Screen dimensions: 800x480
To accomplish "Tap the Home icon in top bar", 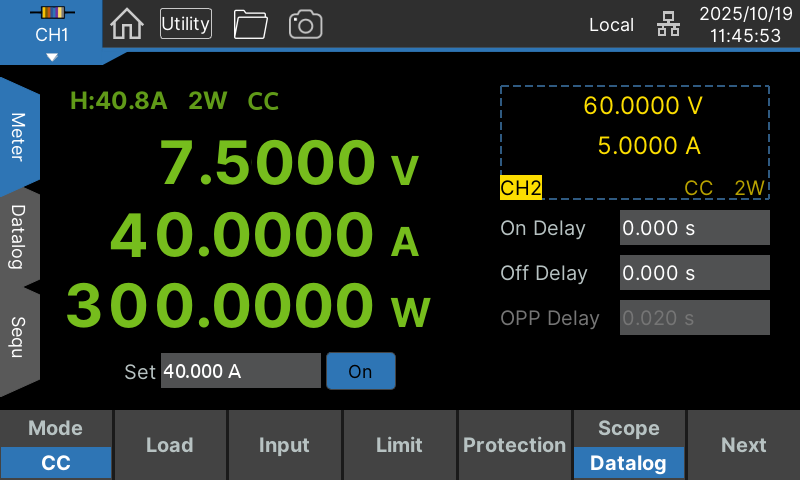I will [x=126, y=24].
